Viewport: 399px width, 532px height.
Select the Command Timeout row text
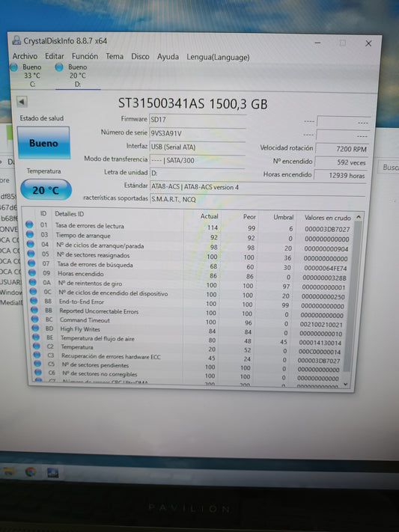click(85, 320)
